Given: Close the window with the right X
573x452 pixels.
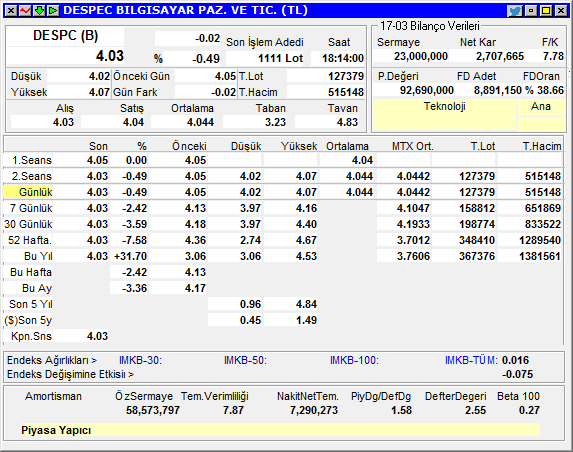Looking at the screenshot, I should tap(561, 11).
